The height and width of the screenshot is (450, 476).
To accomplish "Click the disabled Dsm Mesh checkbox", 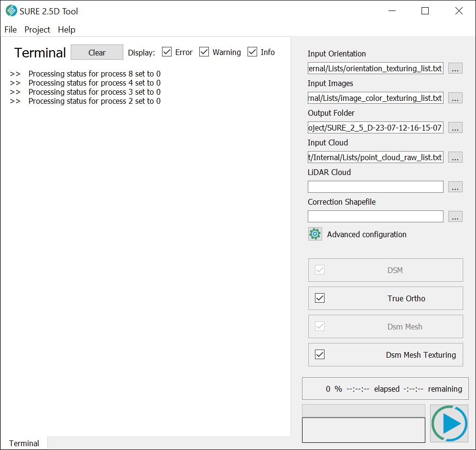I will [x=320, y=326].
